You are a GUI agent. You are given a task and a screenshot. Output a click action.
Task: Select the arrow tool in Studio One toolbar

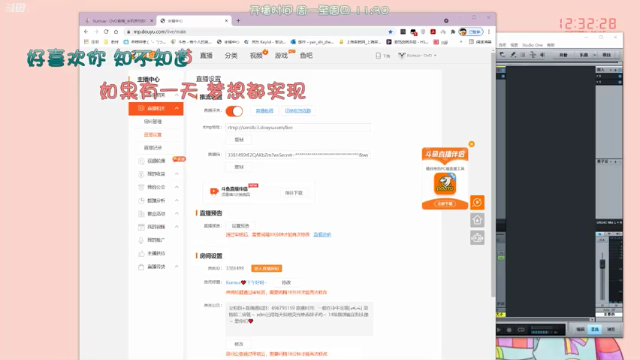pyautogui.click(x=503, y=55)
